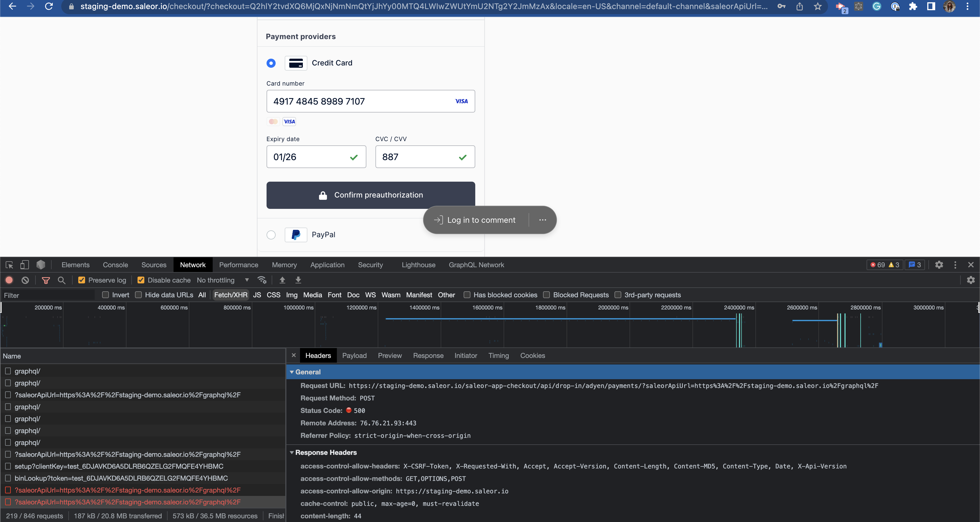The height and width of the screenshot is (522, 980).
Task: Select the PayPal payment radio button
Action: tap(271, 235)
